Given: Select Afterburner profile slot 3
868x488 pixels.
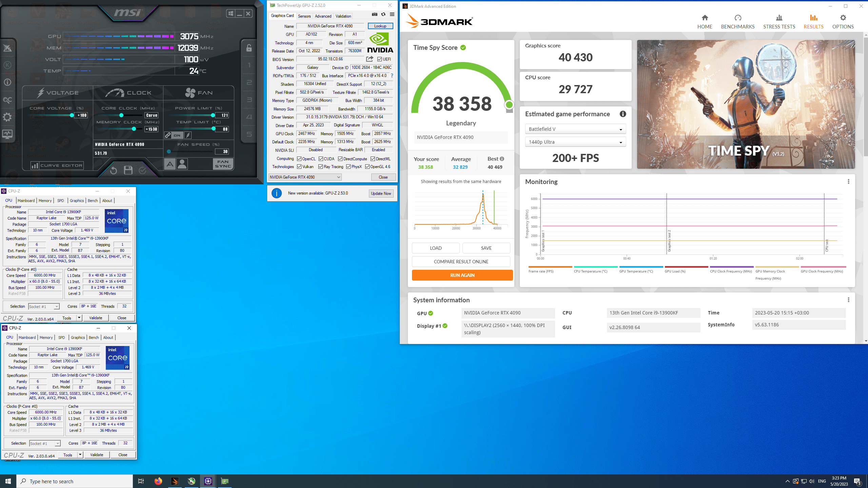Looking at the screenshot, I should pyautogui.click(x=249, y=100).
